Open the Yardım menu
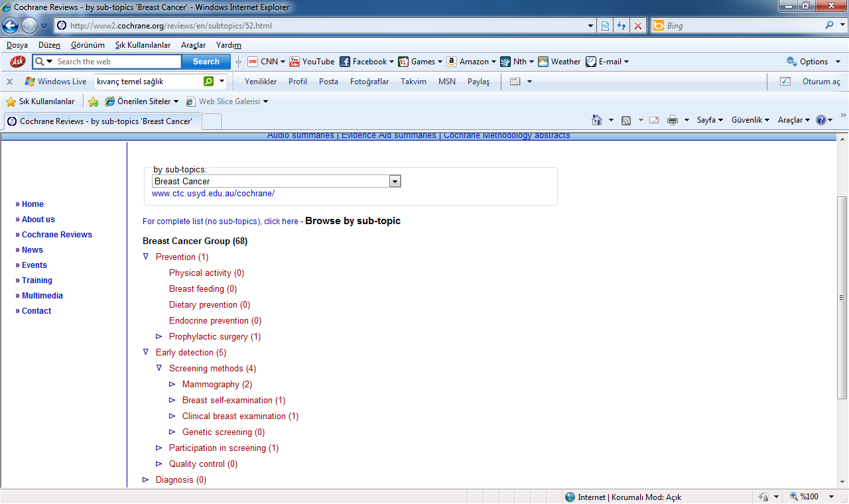 [x=229, y=45]
